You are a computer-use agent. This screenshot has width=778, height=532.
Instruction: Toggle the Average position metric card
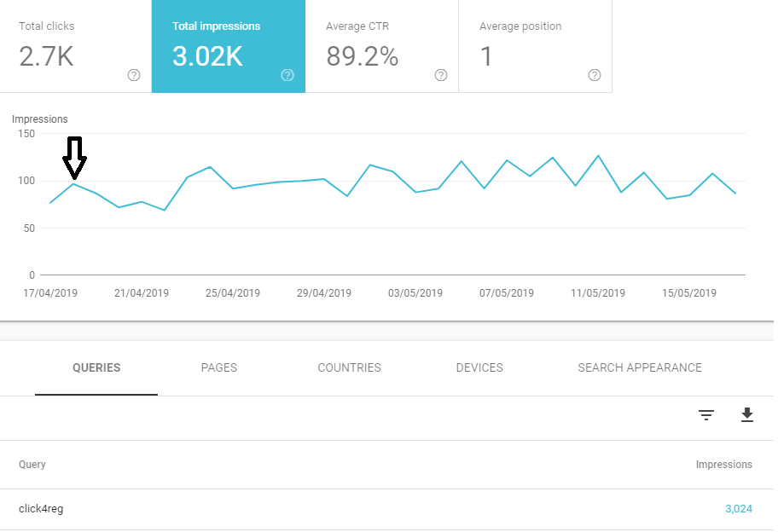click(536, 46)
